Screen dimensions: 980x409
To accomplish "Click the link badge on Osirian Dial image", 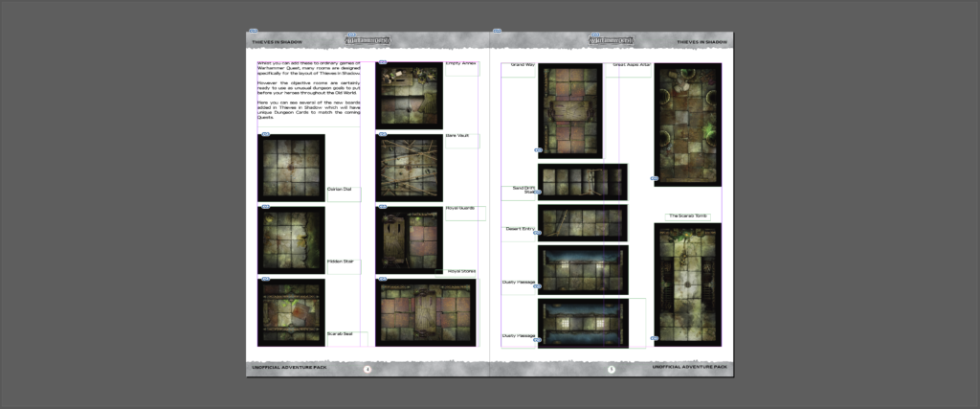I will pos(265,134).
